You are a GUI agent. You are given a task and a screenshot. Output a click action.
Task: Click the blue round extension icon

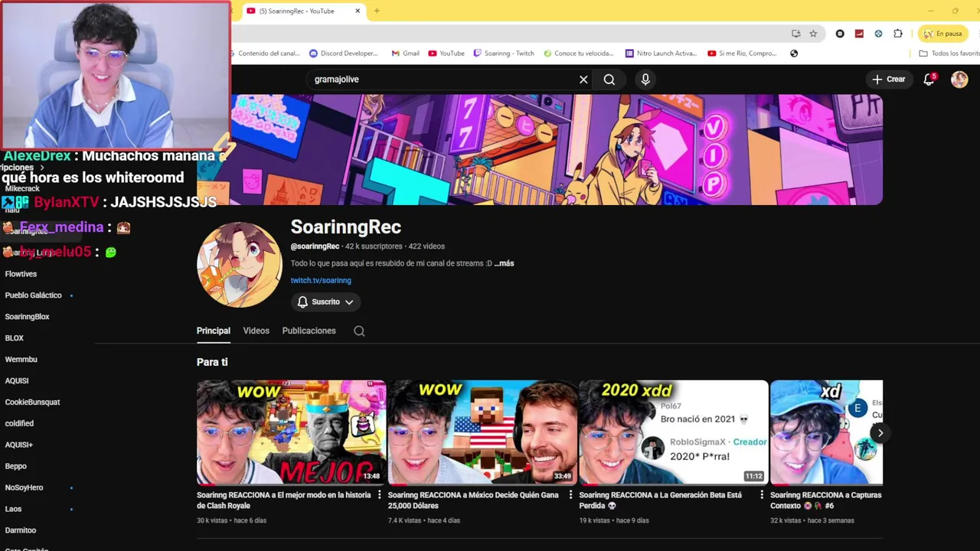tap(878, 34)
